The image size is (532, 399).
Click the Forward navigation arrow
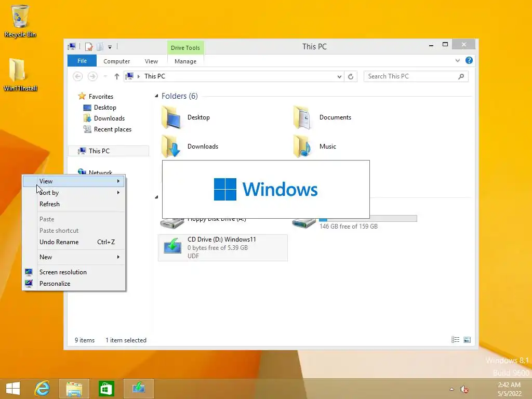point(92,76)
